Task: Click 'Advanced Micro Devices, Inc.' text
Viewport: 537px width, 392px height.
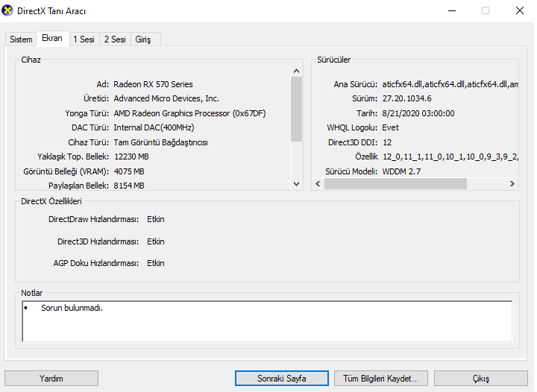Action: (x=166, y=98)
